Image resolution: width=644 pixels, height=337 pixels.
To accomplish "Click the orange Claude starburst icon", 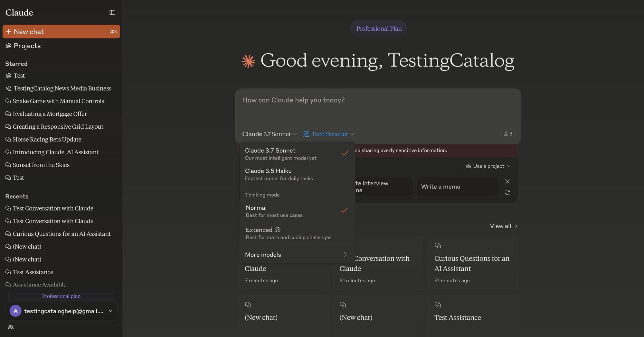I will tap(248, 61).
